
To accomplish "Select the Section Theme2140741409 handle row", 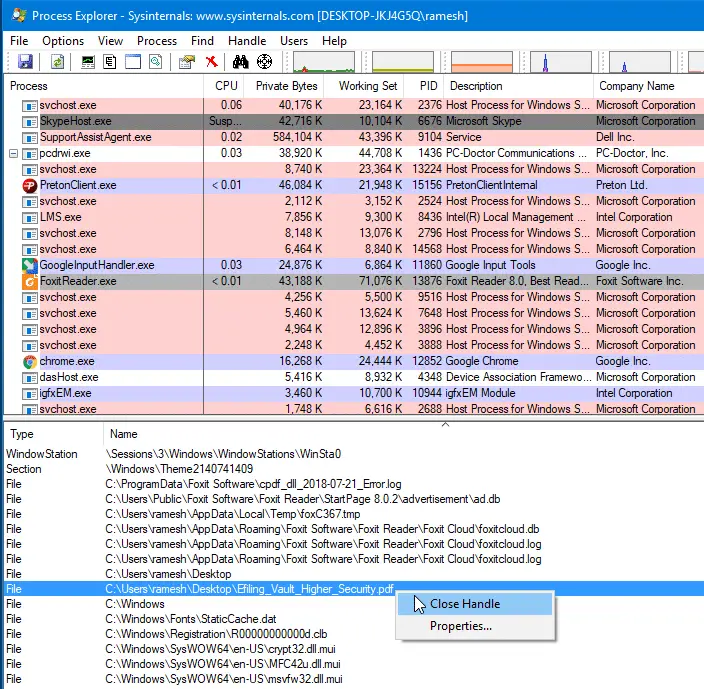I will tap(354, 469).
